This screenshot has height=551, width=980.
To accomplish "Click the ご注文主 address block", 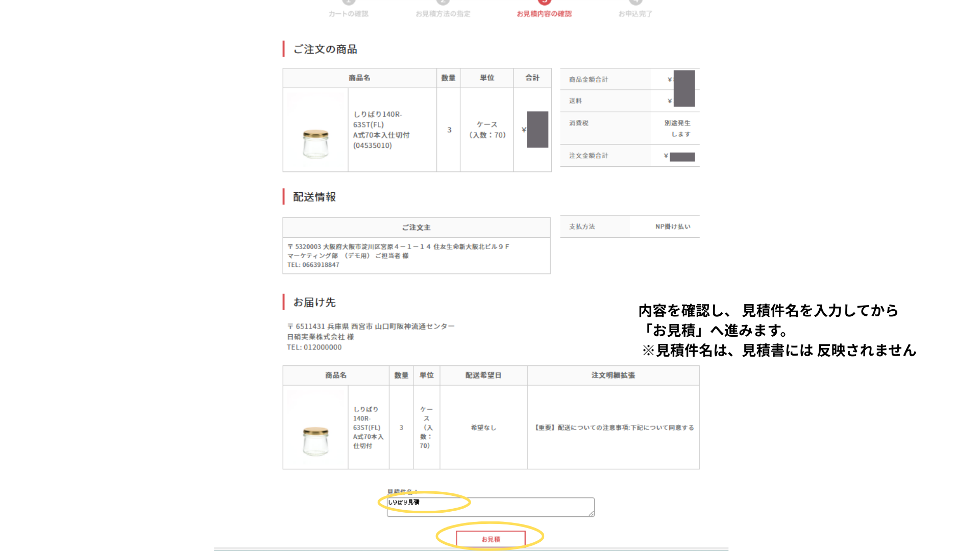I will click(x=398, y=255).
